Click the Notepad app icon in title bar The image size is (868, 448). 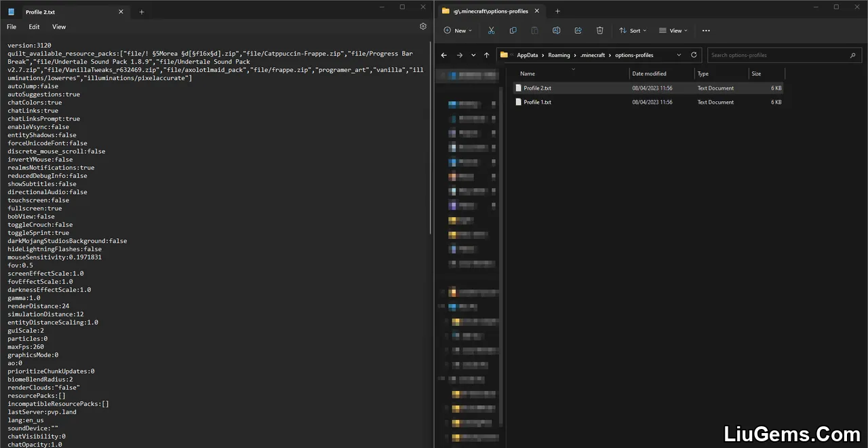click(x=12, y=12)
